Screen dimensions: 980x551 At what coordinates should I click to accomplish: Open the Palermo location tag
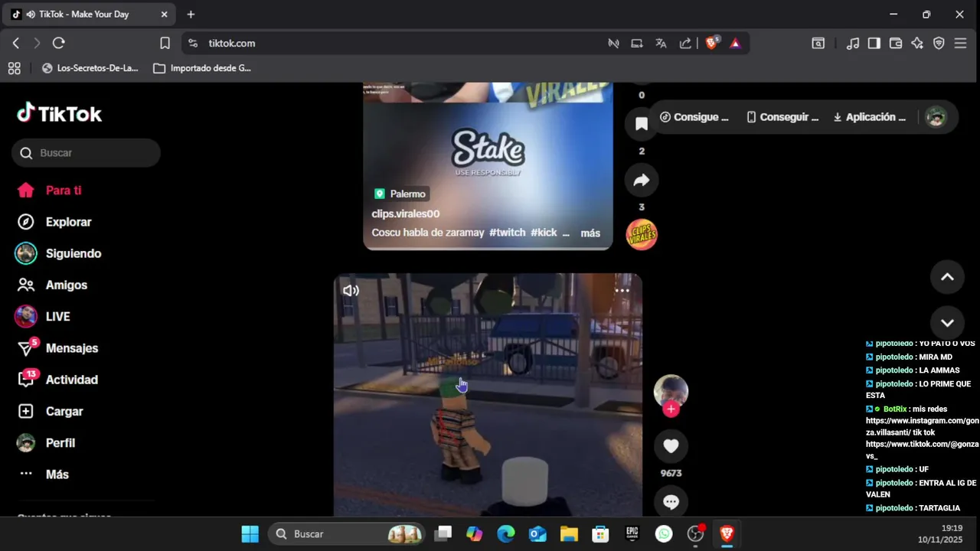(x=400, y=194)
